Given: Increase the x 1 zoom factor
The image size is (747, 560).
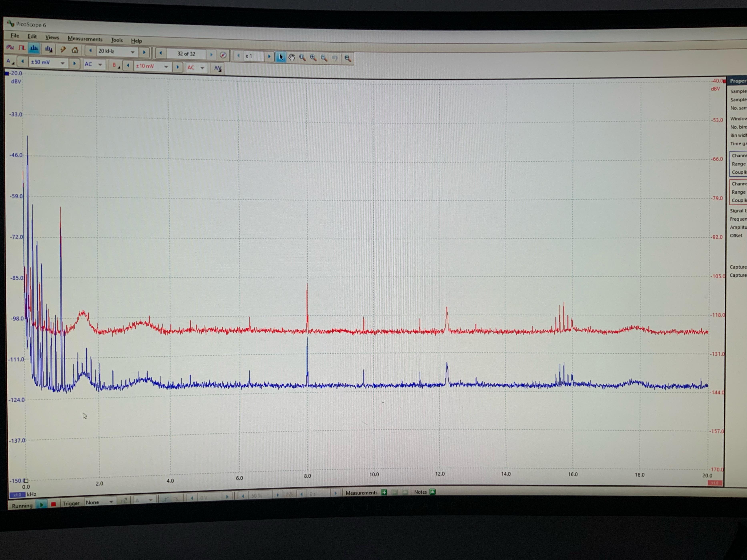Looking at the screenshot, I should pyautogui.click(x=269, y=56).
